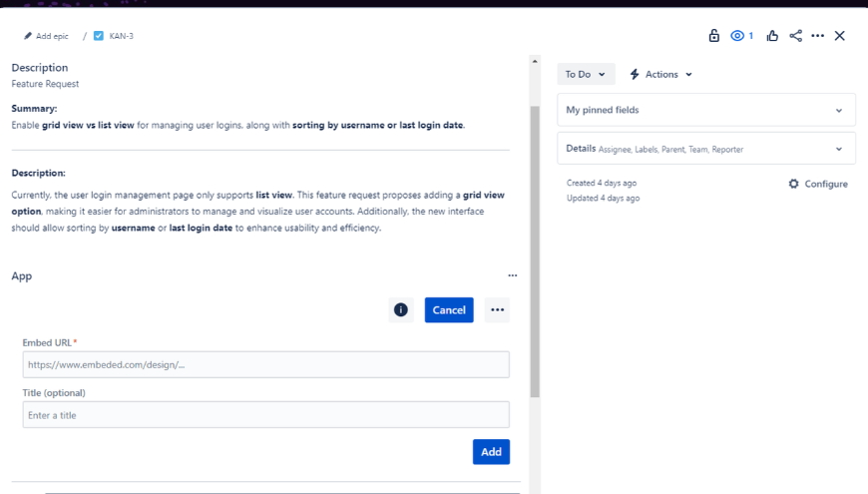Click the lock restriction icon
The image size is (868, 494).
click(x=714, y=36)
